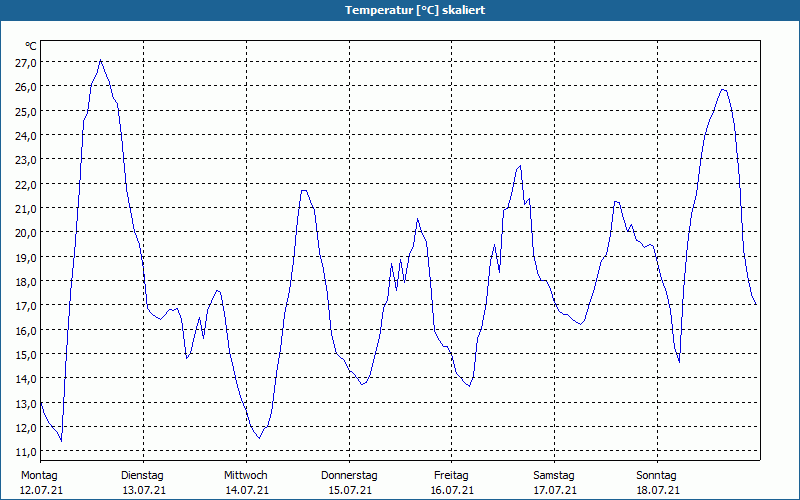The height and width of the screenshot is (500, 800).
Task: Select the 22,0 axis label
Action: 26,184
